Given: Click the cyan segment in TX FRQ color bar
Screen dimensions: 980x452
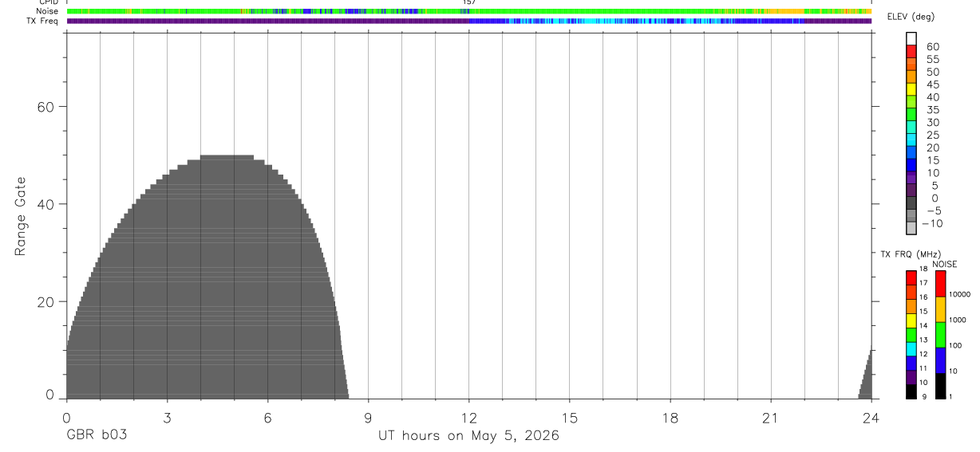Looking at the screenshot, I should click(x=911, y=349).
